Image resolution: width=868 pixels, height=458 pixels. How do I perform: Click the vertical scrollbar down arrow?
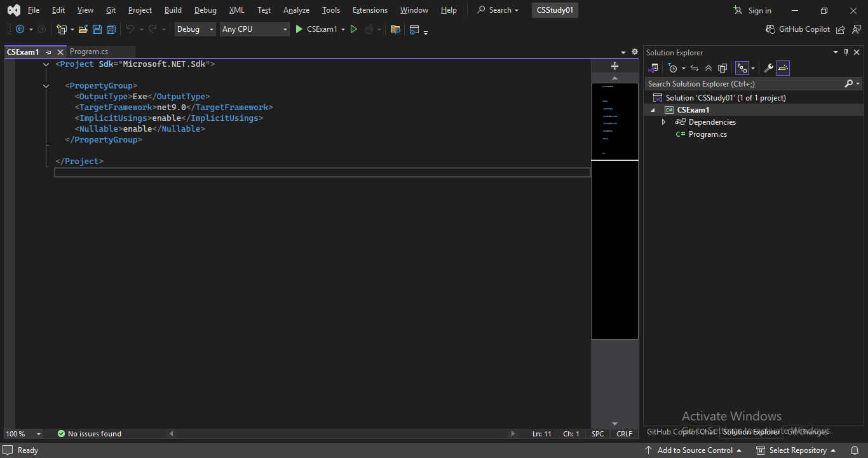614,424
